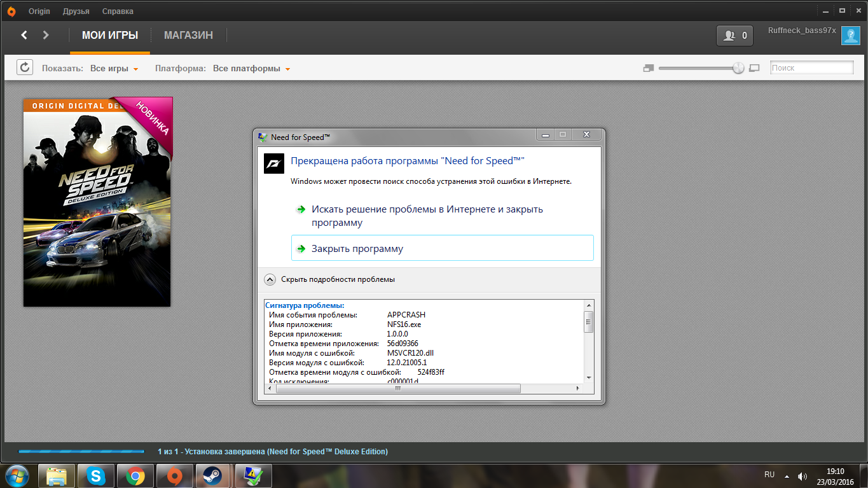Adjust the tile size slider handle
The image size is (868, 488).
[738, 68]
